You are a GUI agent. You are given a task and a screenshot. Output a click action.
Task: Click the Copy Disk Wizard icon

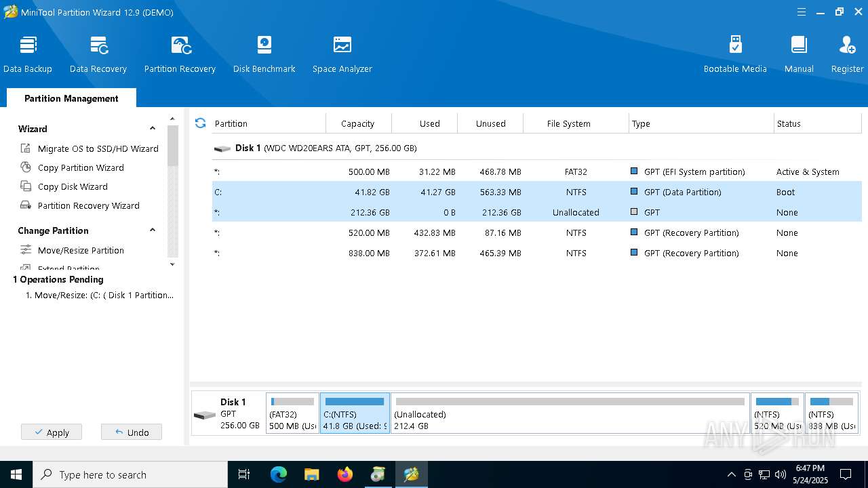tap(26, 186)
